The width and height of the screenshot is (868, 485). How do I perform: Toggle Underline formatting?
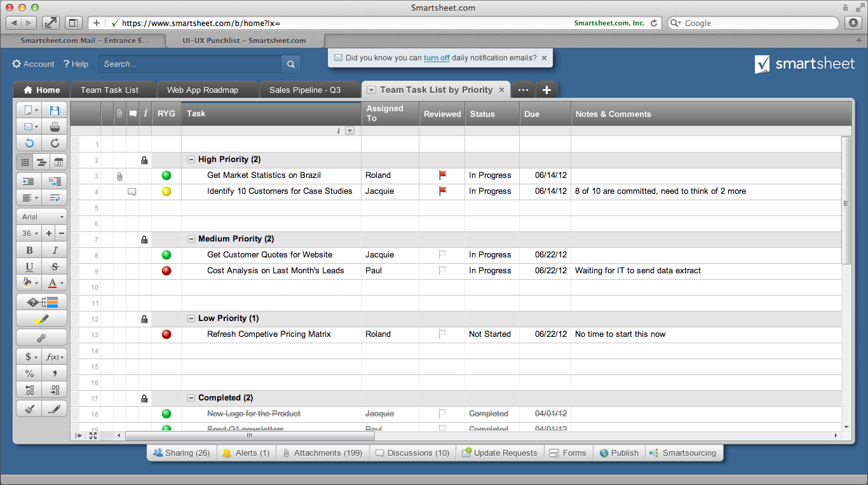(x=29, y=267)
